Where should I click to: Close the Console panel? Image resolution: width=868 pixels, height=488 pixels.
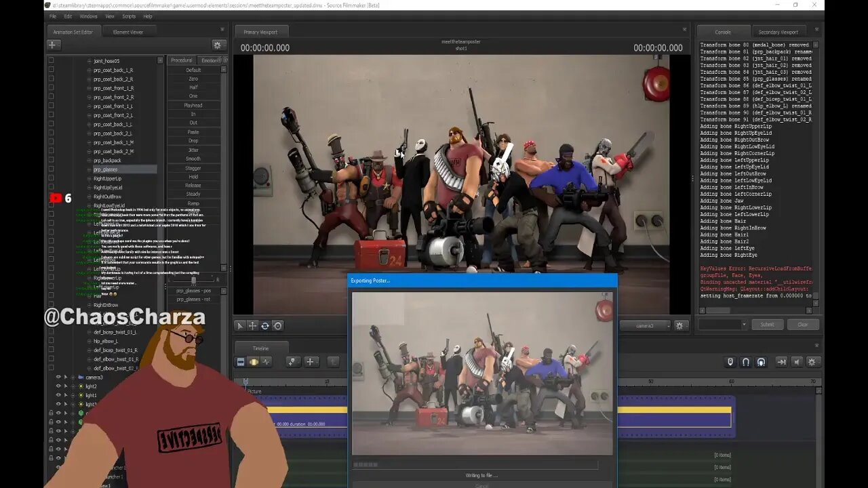pos(816,29)
